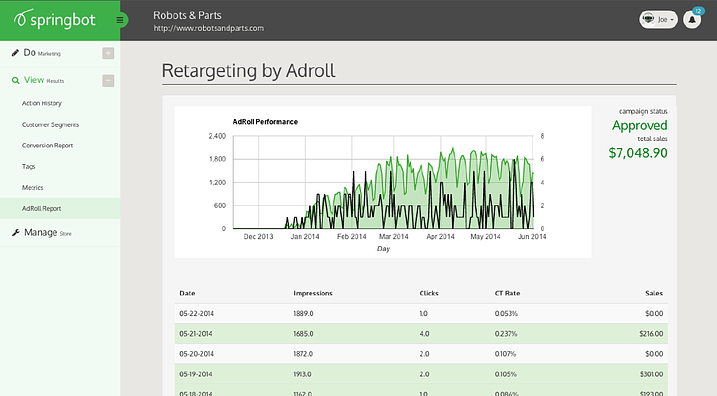717x396 pixels.
Task: Select Action History in sidebar
Action: tap(42, 103)
